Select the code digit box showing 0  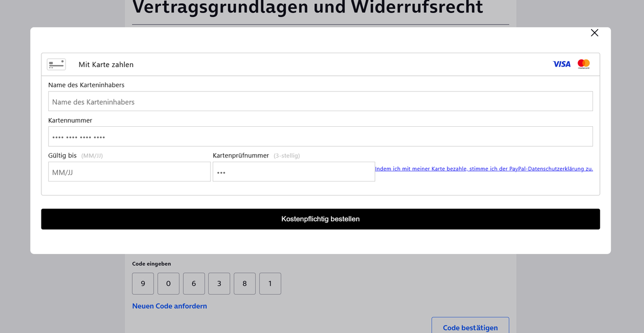tap(169, 284)
